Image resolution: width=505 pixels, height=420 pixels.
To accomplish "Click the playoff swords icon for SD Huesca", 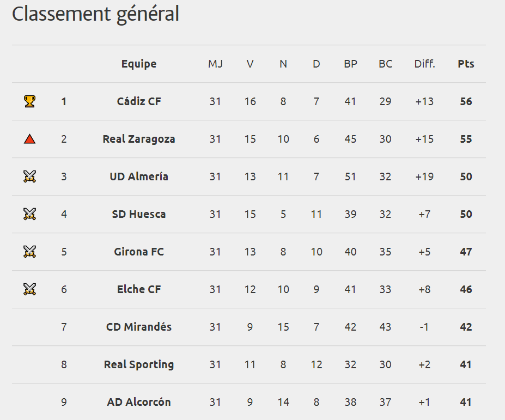I will click(x=29, y=214).
